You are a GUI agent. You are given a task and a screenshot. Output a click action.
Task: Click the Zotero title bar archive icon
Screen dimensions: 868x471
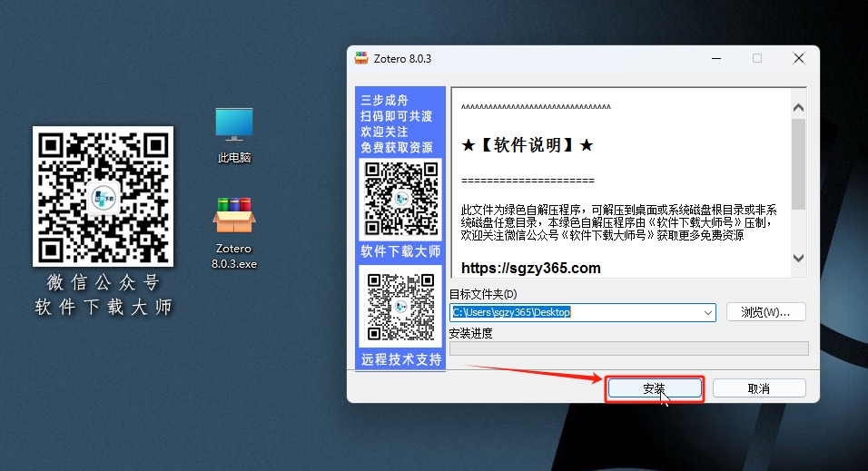tap(361, 58)
